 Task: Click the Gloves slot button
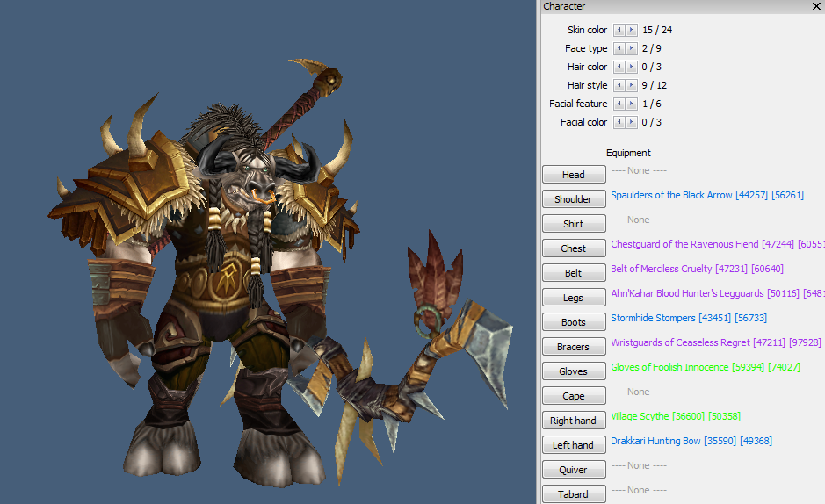[574, 371]
